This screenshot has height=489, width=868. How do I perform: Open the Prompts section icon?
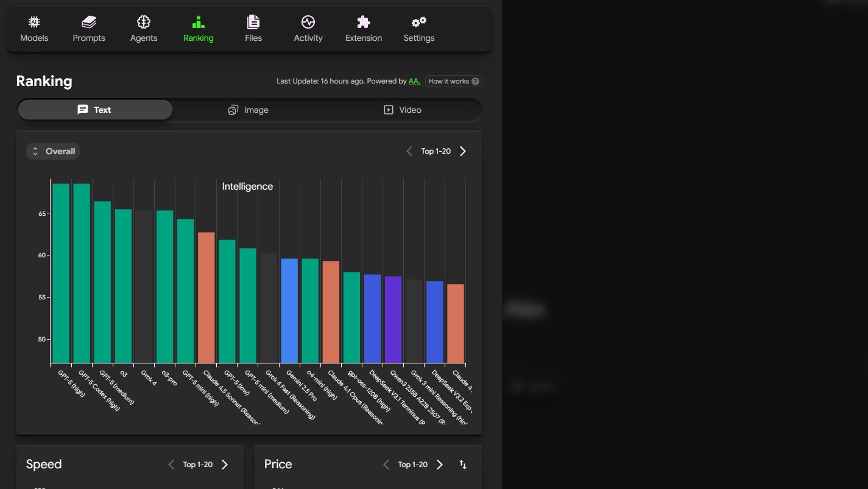click(89, 23)
